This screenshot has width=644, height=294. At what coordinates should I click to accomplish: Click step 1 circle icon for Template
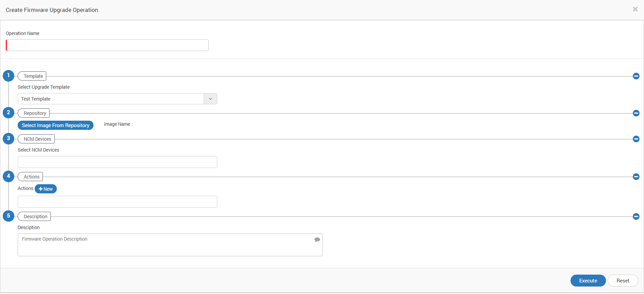(9, 76)
